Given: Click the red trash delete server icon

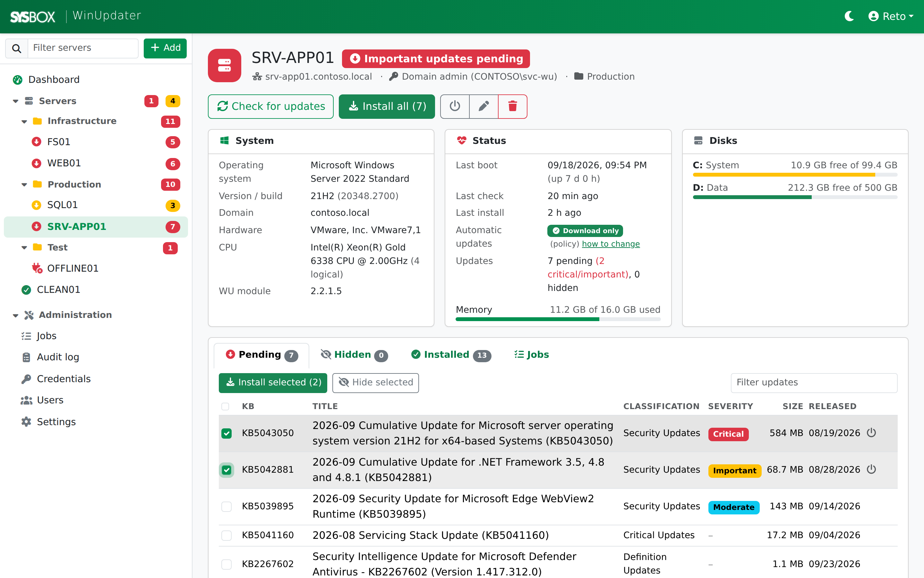Looking at the screenshot, I should pyautogui.click(x=513, y=106).
